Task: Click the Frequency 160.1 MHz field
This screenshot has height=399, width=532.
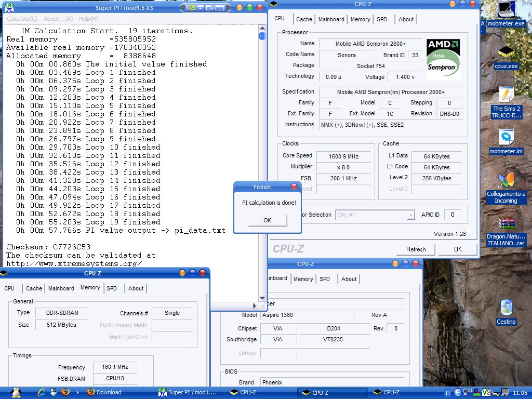Action: tap(115, 367)
